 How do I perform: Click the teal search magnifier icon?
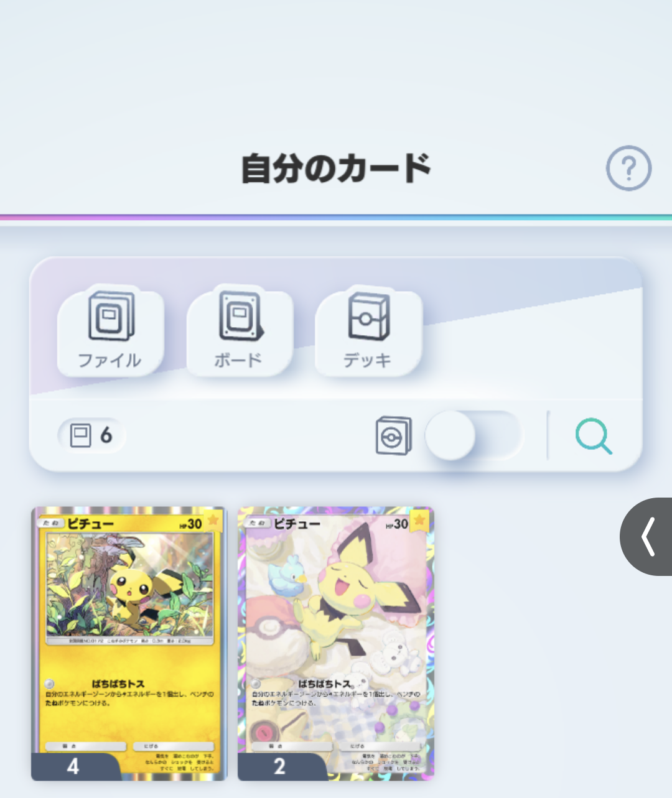[x=594, y=435]
